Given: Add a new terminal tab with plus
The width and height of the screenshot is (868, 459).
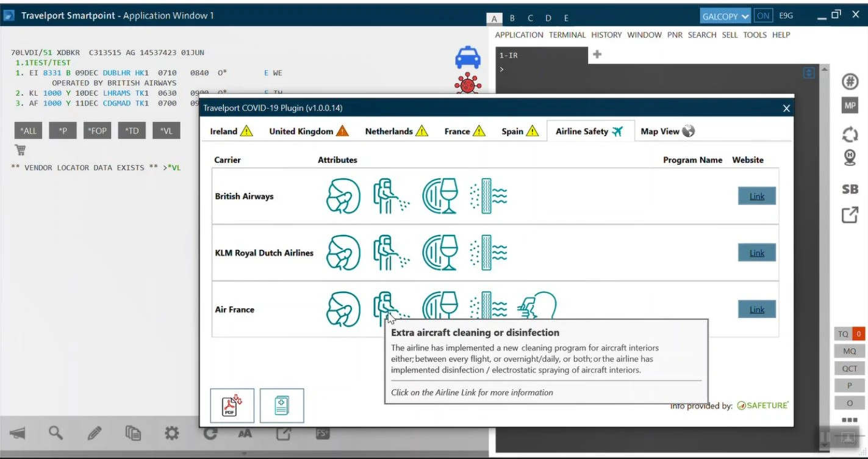Looking at the screenshot, I should pos(597,54).
